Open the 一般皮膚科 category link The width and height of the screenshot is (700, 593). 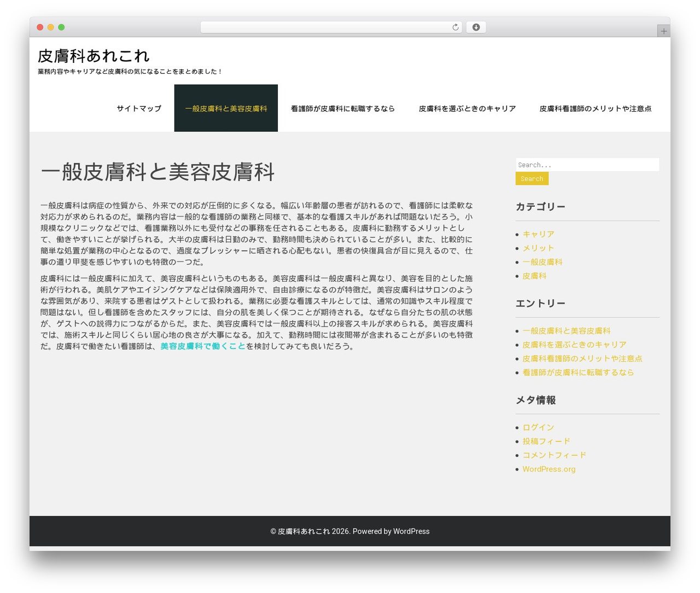(542, 262)
